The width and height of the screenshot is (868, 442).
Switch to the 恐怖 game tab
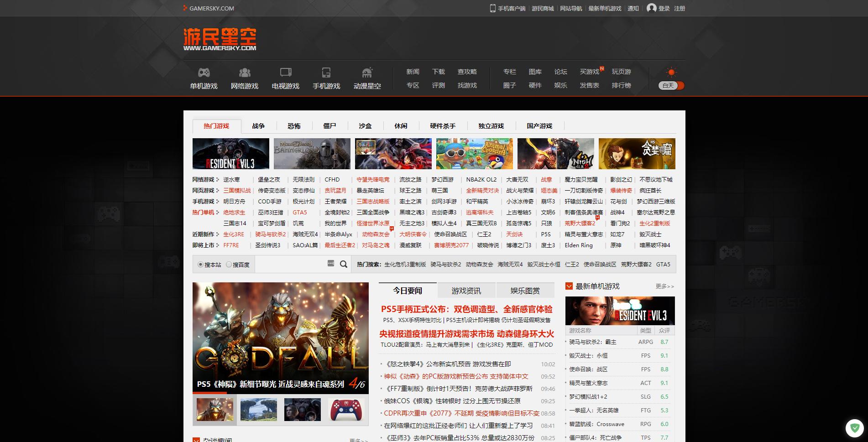pos(294,126)
